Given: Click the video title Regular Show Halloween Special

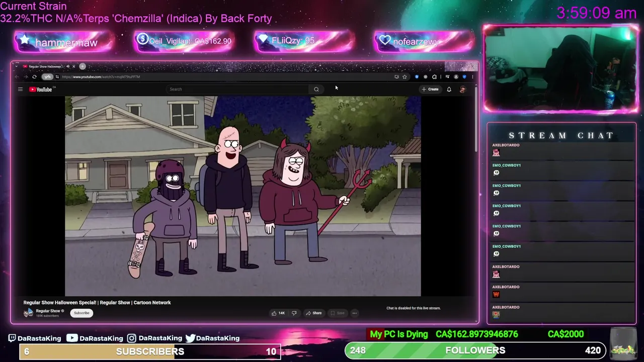Looking at the screenshot, I should point(97,303).
